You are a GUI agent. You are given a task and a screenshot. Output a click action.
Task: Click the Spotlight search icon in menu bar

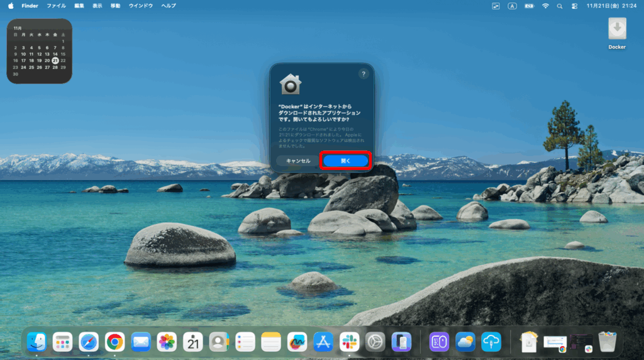click(x=560, y=6)
